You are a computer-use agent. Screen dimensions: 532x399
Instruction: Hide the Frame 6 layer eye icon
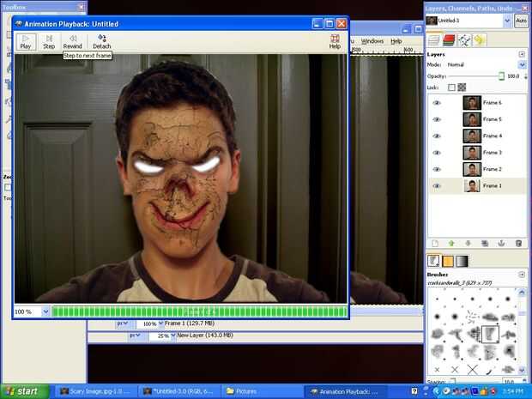[437, 103]
